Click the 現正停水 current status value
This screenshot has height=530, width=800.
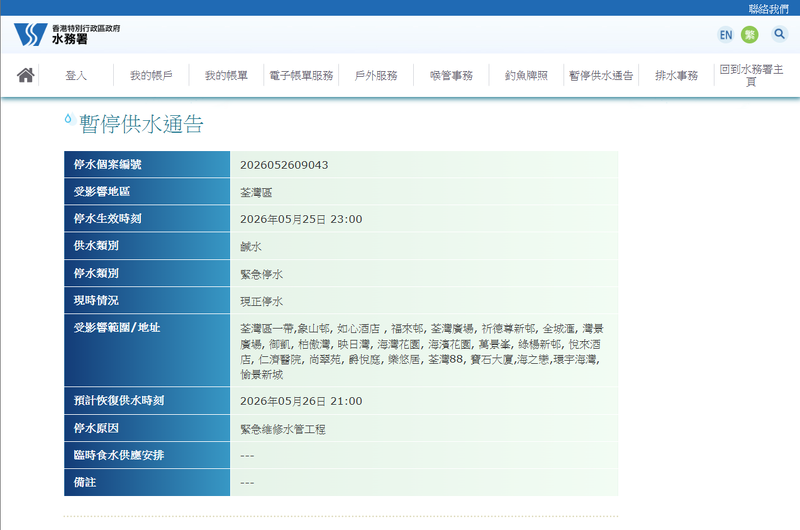pos(261,301)
